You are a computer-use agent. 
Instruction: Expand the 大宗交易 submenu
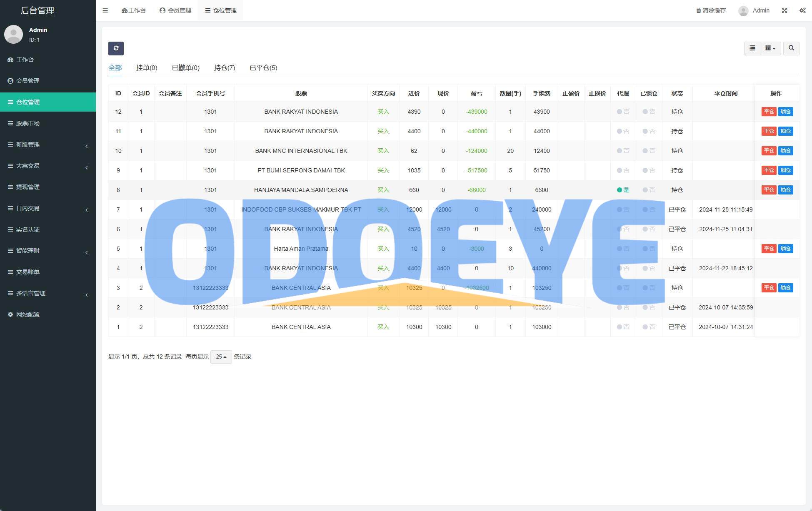click(48, 166)
